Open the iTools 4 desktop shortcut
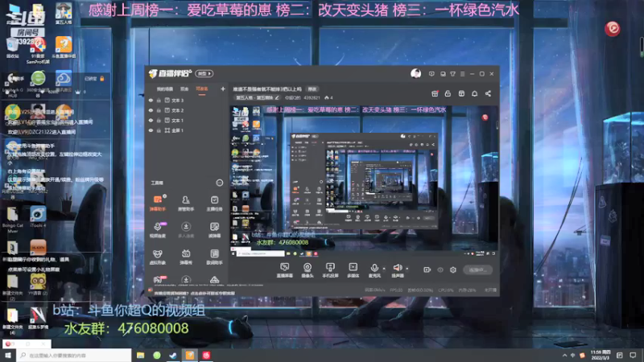The width and height of the screenshot is (644, 362). [38, 217]
